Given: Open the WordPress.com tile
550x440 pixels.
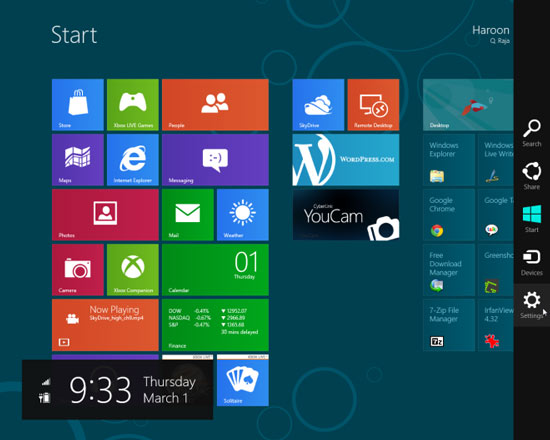Looking at the screenshot, I should point(346,160).
